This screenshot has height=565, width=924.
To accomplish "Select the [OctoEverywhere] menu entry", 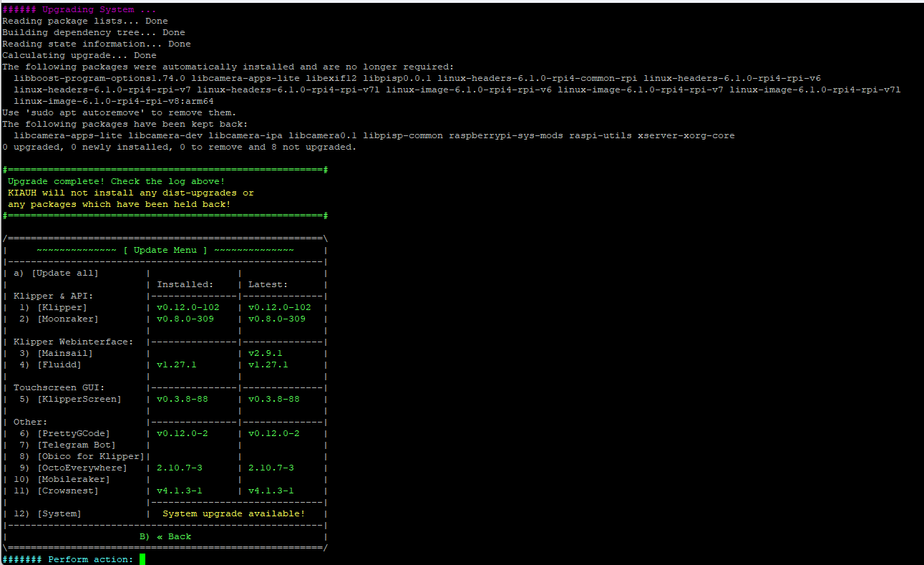I will 82,468.
